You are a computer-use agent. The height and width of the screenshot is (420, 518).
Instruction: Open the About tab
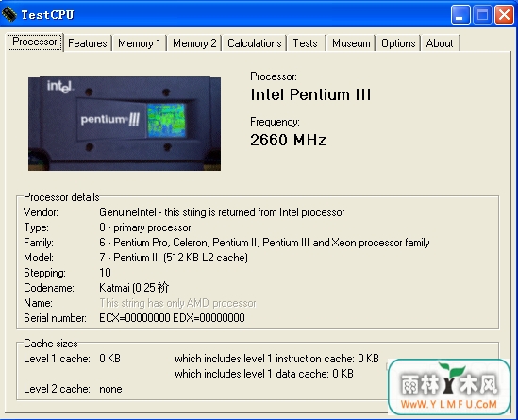(x=440, y=43)
